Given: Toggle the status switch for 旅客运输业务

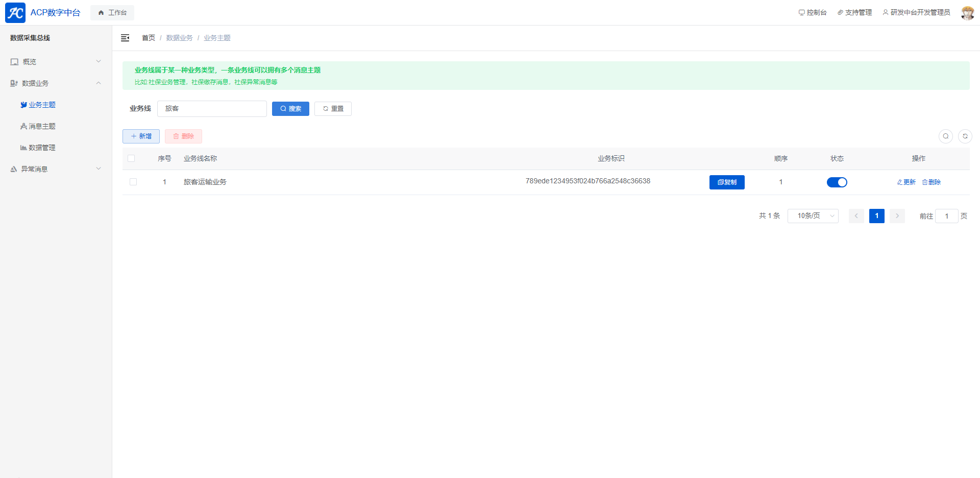Looking at the screenshot, I should click(x=837, y=182).
